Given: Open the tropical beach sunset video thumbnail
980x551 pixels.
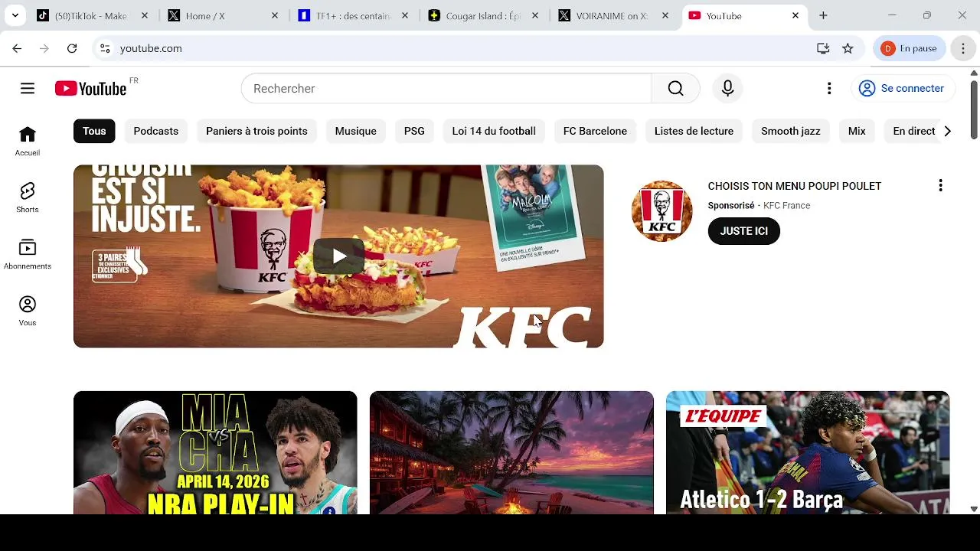Looking at the screenshot, I should [x=511, y=452].
